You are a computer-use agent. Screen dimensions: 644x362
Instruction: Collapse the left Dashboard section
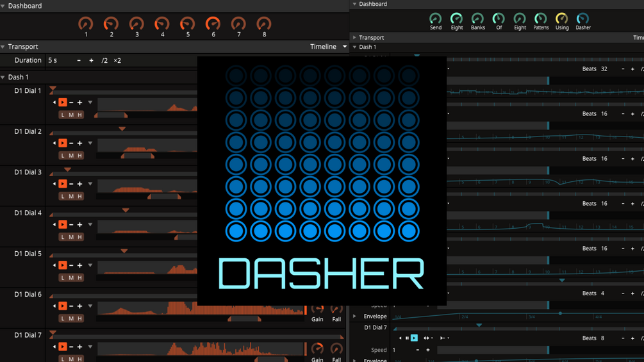[3, 6]
